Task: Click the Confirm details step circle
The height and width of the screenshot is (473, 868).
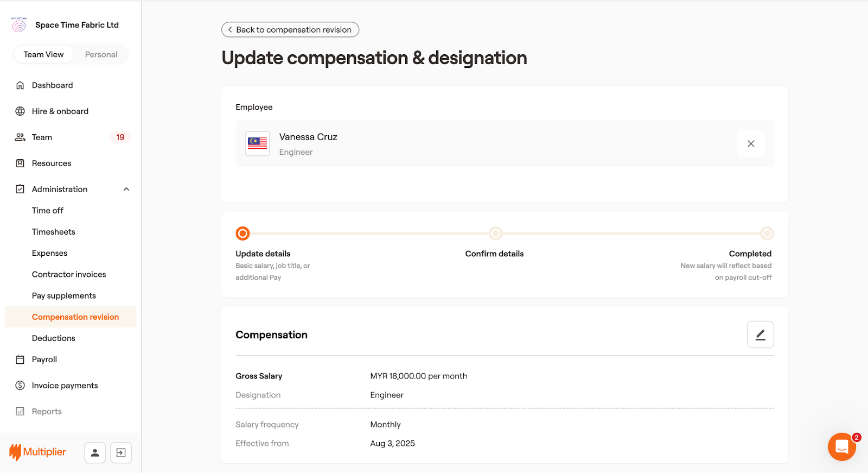Action: pyautogui.click(x=495, y=234)
